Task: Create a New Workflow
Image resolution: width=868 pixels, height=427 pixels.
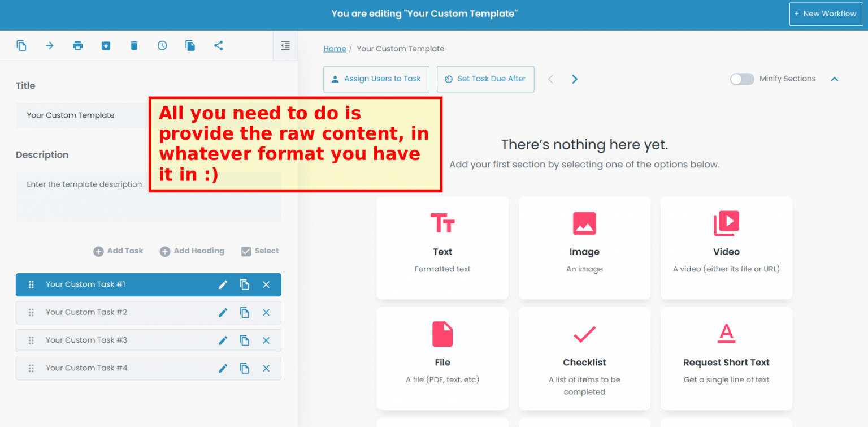Action: pos(826,14)
